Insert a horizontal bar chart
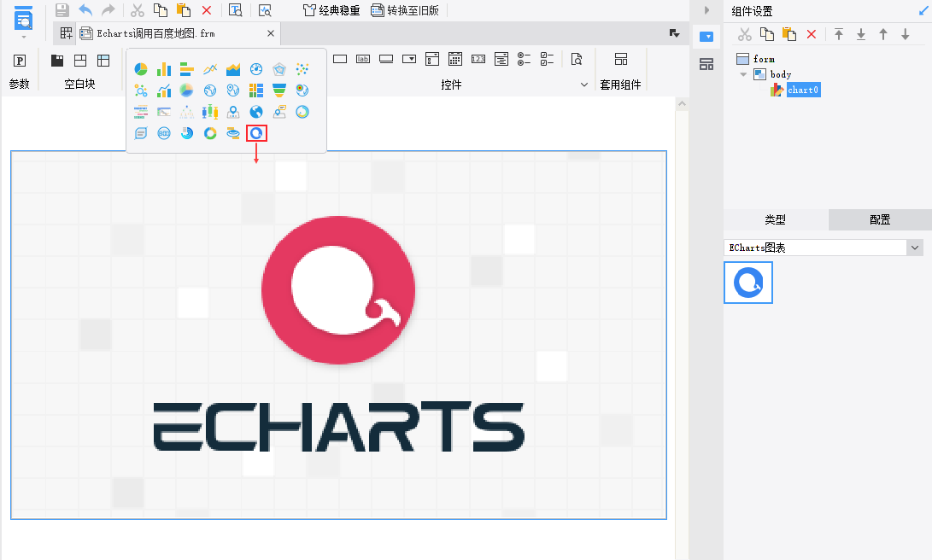This screenshot has width=932, height=560. 186,69
